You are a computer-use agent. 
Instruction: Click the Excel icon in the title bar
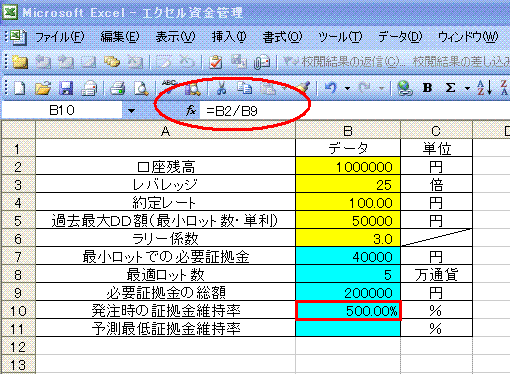click(x=10, y=13)
